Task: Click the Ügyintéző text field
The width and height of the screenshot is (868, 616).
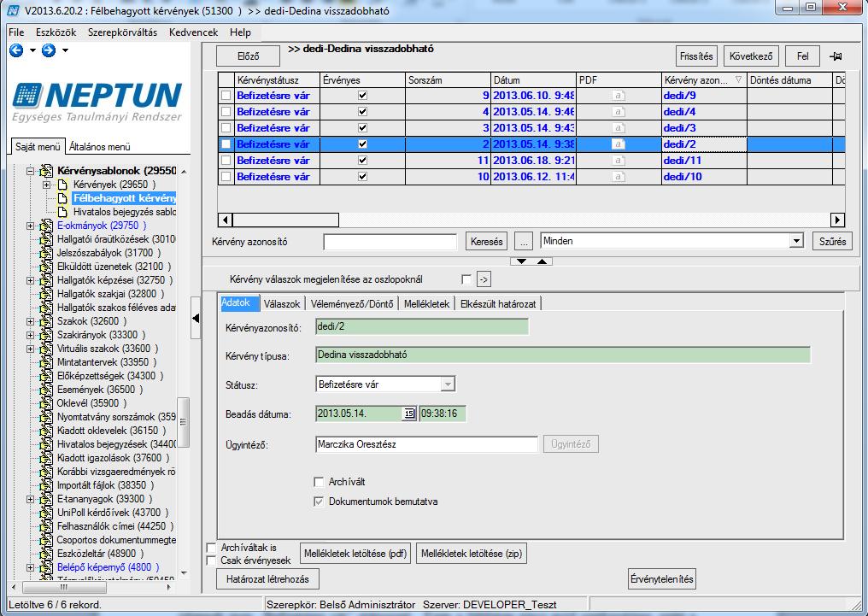Action: 426,444
